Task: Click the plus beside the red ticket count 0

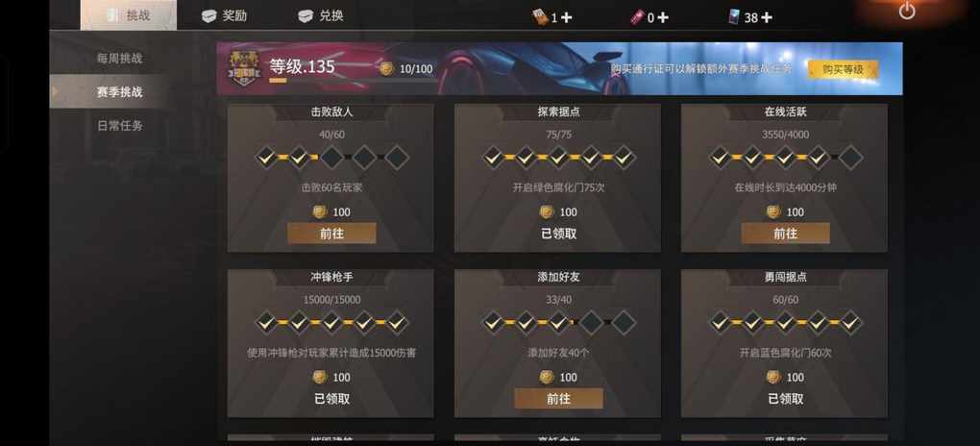Action: pyautogui.click(x=663, y=17)
